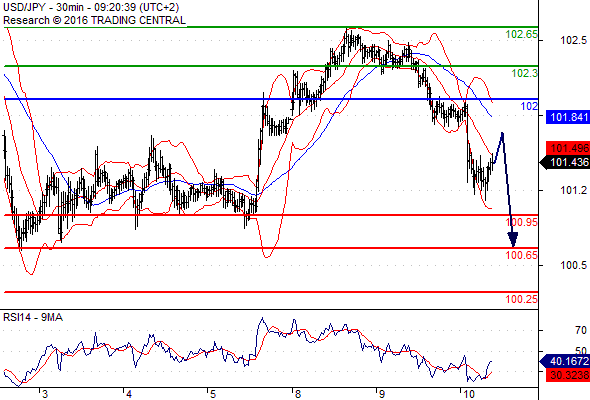Select the red 100.65 support label

522,256
